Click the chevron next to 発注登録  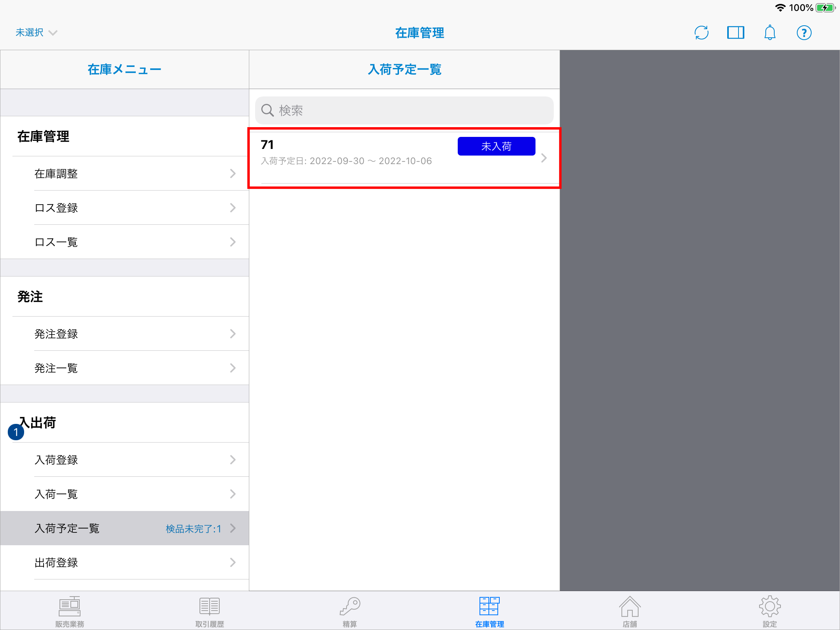(233, 334)
